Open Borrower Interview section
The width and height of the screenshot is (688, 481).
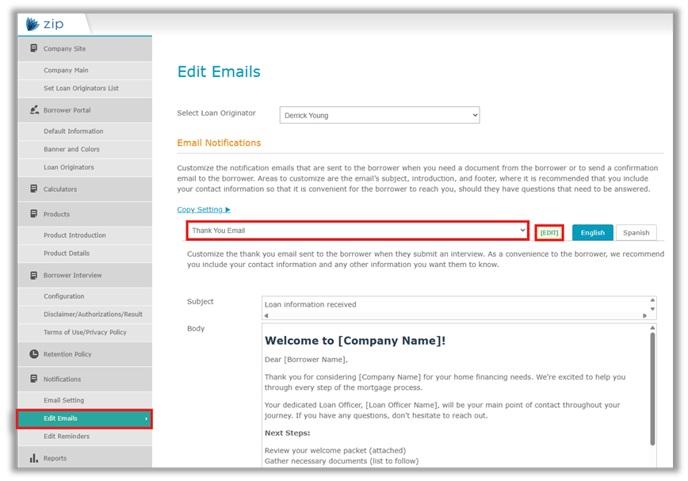[x=85, y=275]
